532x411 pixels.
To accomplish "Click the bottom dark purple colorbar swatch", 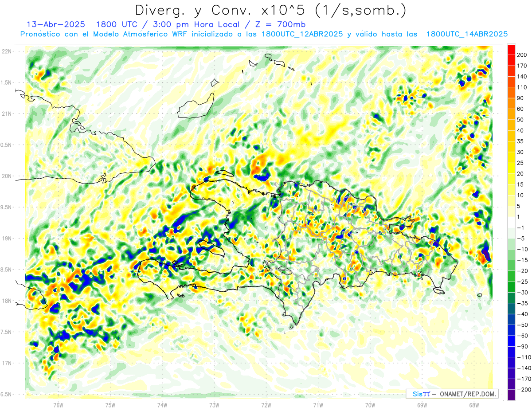I will point(511,395).
